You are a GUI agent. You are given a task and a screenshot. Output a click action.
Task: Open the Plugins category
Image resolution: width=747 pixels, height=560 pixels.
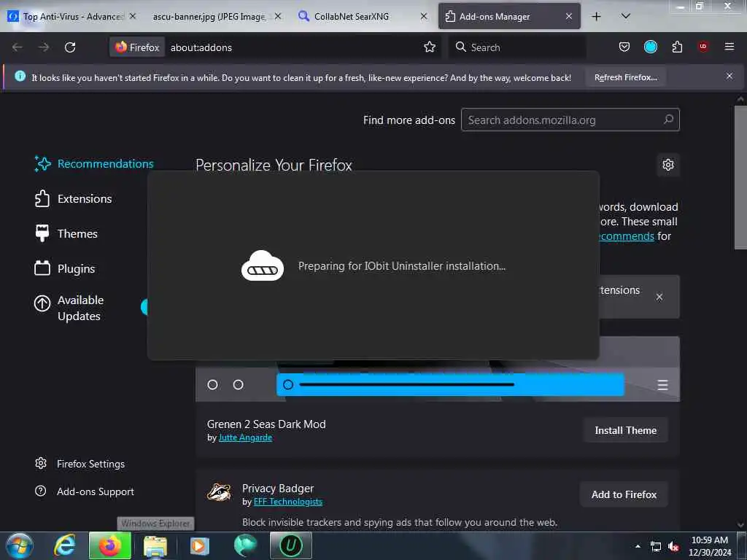tap(64, 268)
